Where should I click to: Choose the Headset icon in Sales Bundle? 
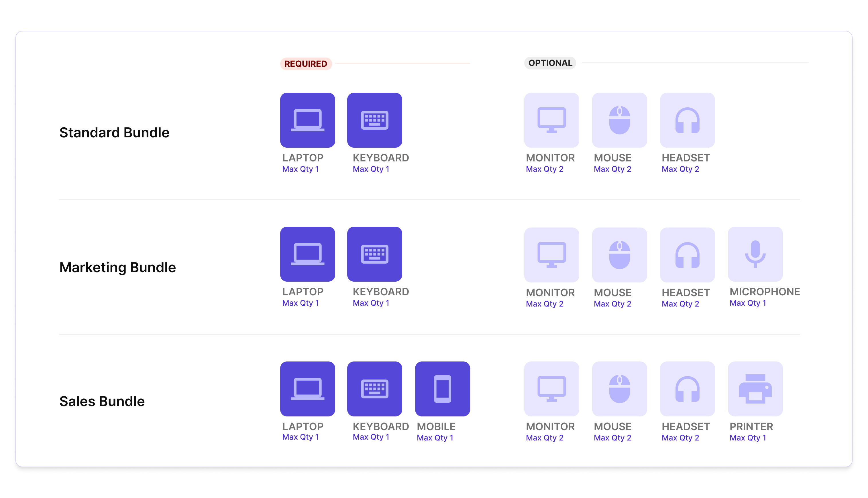(x=687, y=389)
